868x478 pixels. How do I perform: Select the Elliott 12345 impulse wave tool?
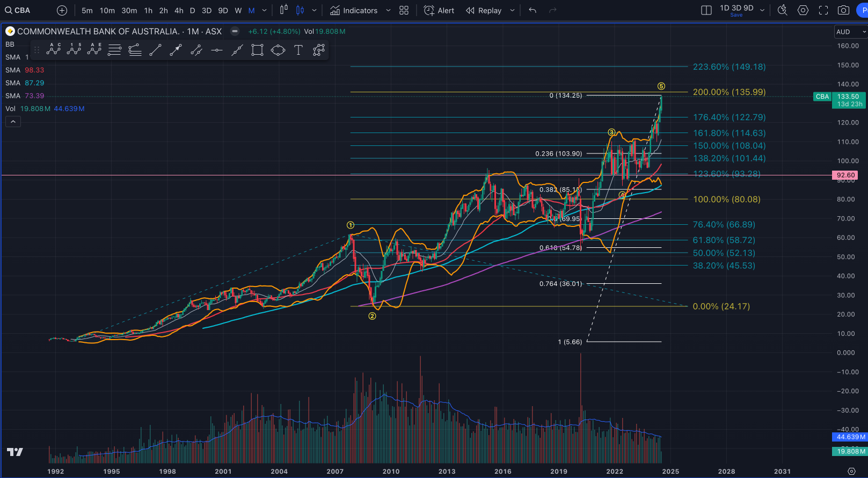[74, 50]
